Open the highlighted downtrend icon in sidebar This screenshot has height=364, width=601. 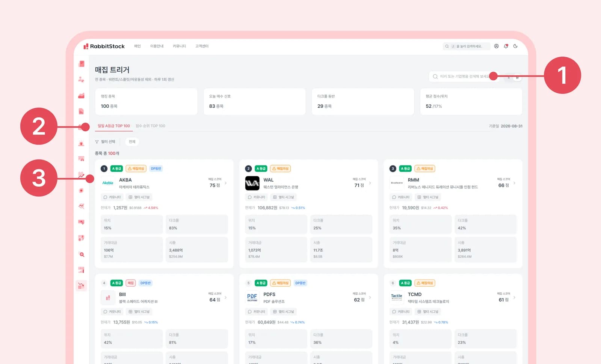(x=81, y=286)
